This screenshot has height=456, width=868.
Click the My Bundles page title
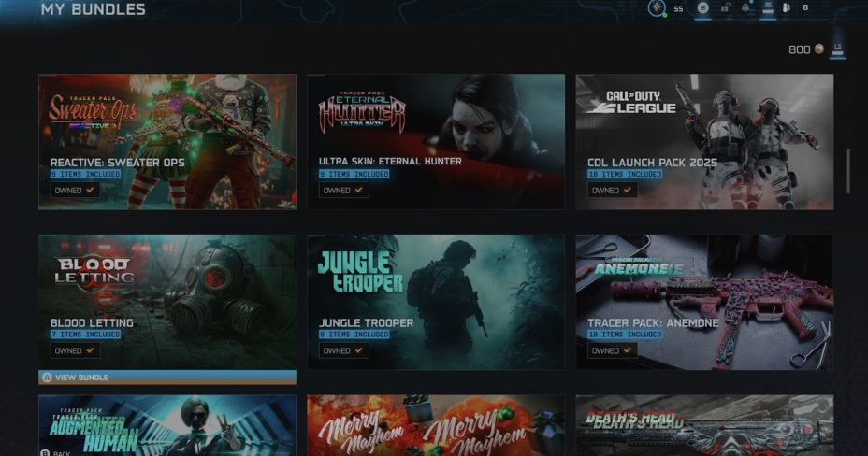(x=93, y=9)
